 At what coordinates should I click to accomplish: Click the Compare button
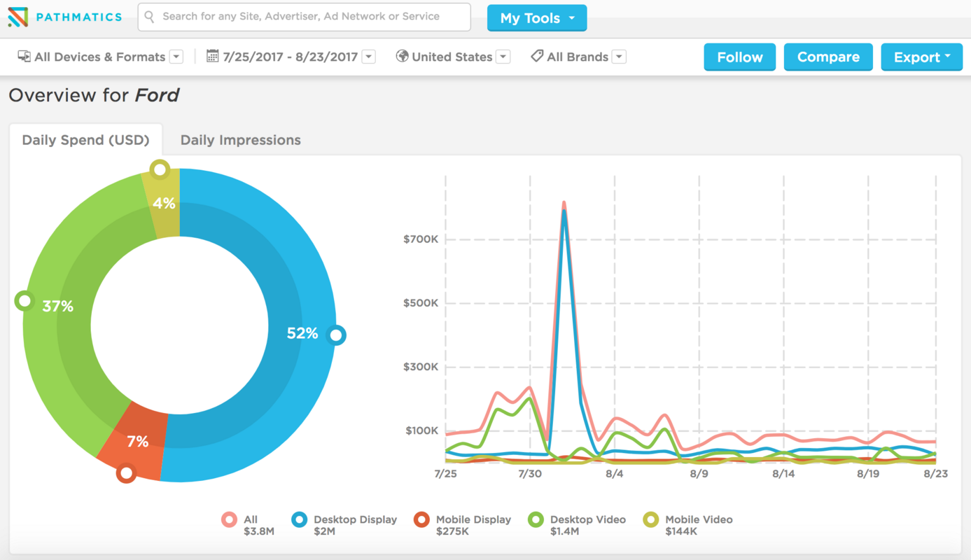click(x=827, y=57)
